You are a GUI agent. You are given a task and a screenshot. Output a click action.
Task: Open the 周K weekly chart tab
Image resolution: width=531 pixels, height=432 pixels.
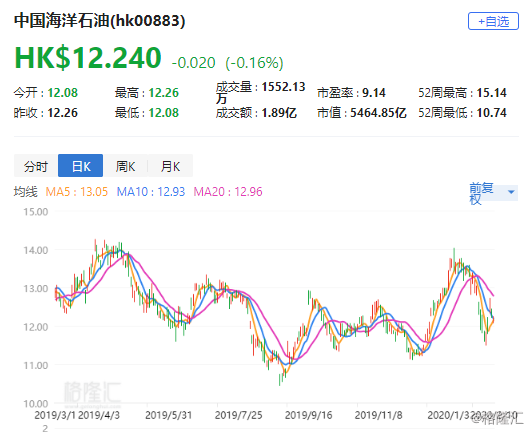coord(125,166)
